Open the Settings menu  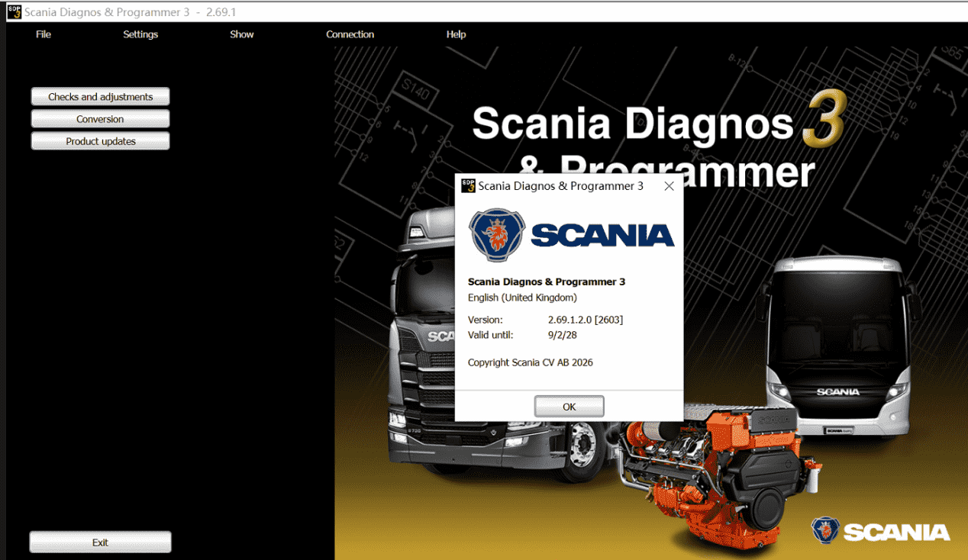[x=140, y=34]
